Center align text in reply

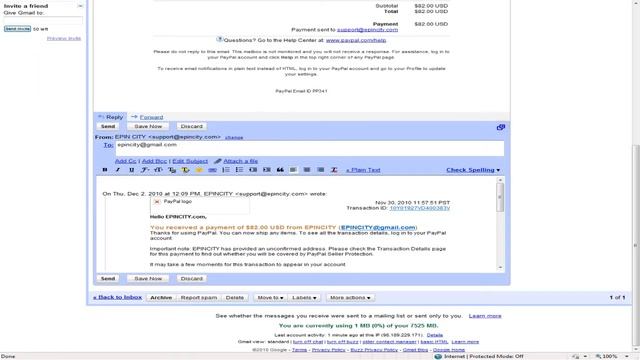point(307,170)
